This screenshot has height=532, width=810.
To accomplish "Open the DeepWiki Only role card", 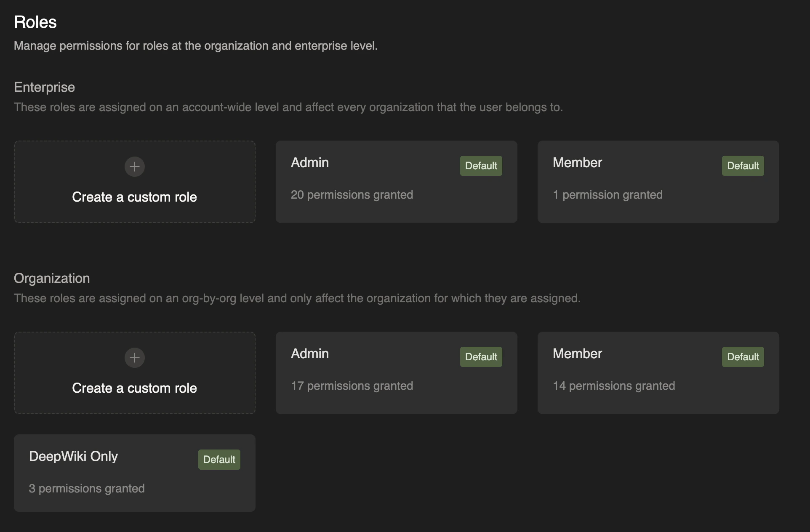I will pos(134,473).
